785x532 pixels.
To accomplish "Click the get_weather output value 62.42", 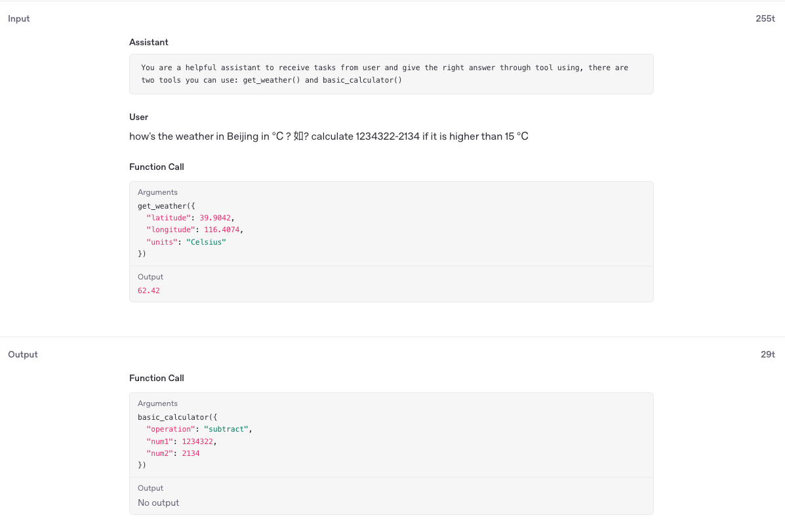I will point(149,291).
